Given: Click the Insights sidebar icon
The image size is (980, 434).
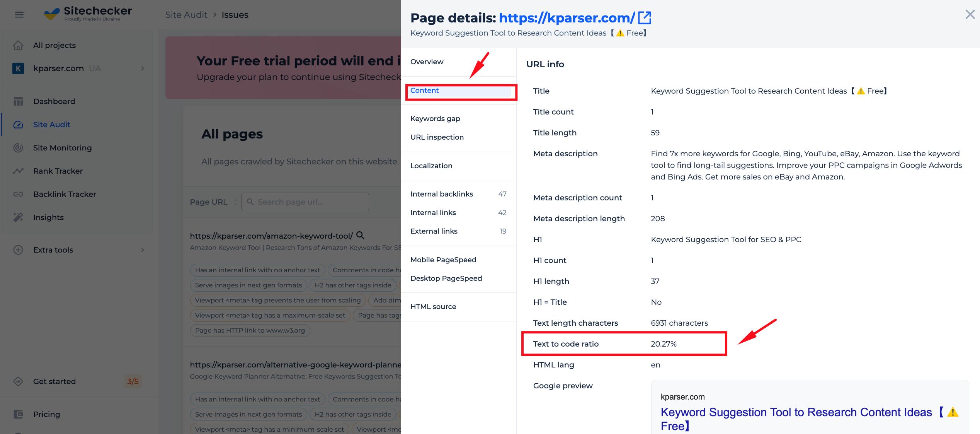Looking at the screenshot, I should point(18,217).
